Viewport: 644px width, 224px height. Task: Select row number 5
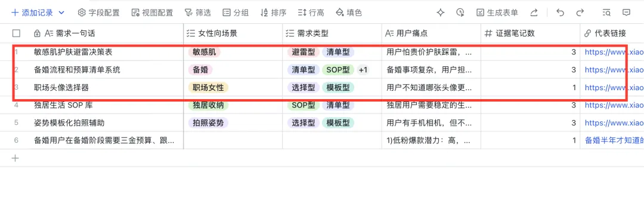(x=17, y=122)
